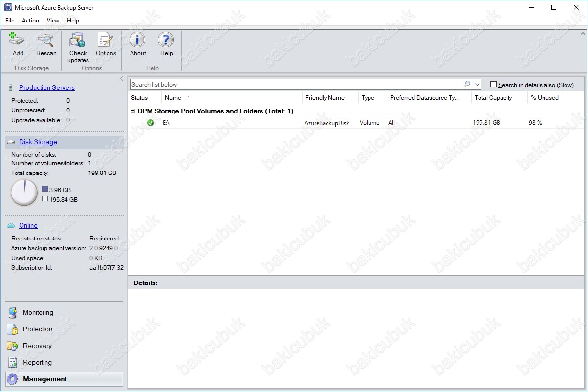This screenshot has height=392, width=588.
Task: Collapse DPM Storage Pool Volumes group
Action: pyautogui.click(x=132, y=111)
